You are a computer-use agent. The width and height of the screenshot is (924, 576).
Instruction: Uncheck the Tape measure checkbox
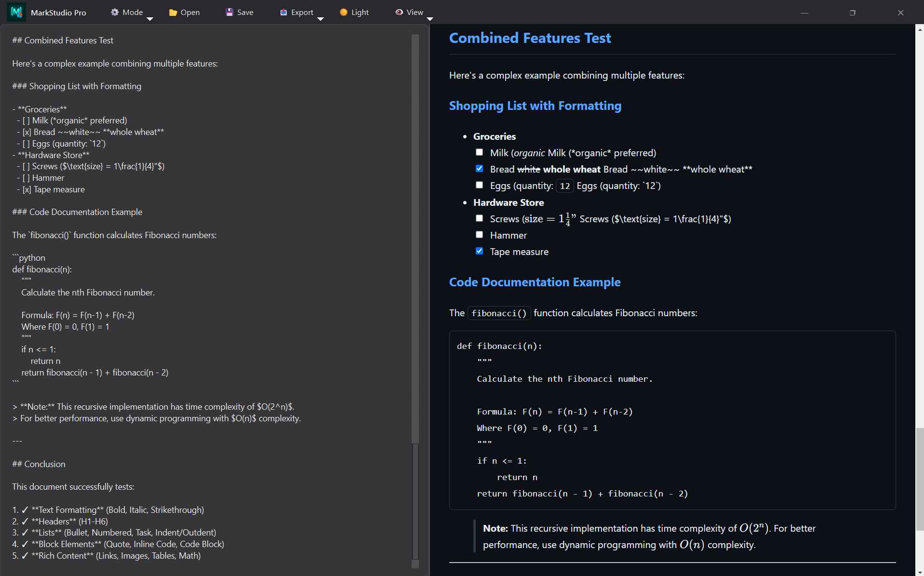pos(480,251)
